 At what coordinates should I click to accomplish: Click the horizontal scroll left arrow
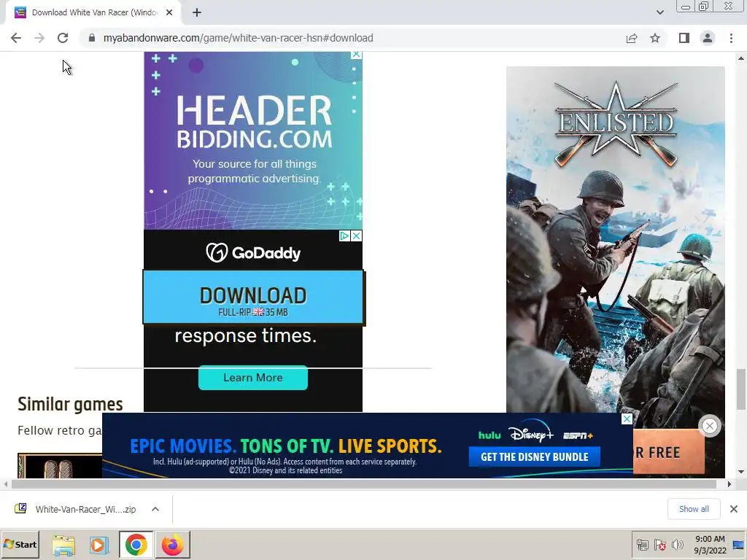coord(5,484)
